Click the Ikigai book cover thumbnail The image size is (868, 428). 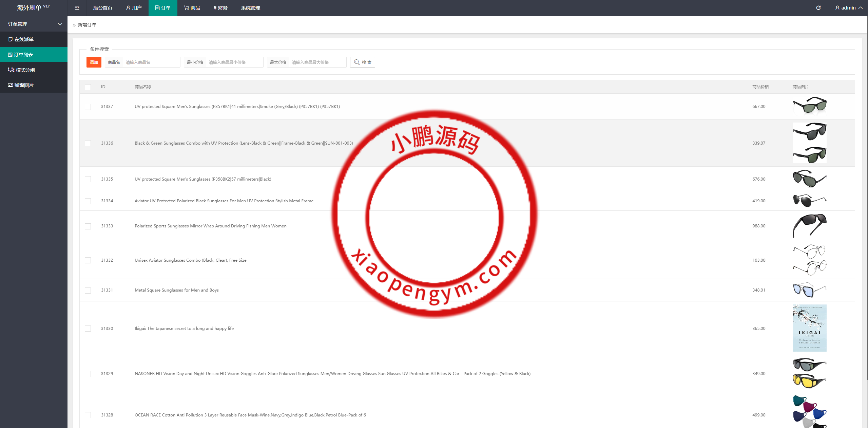pos(809,328)
